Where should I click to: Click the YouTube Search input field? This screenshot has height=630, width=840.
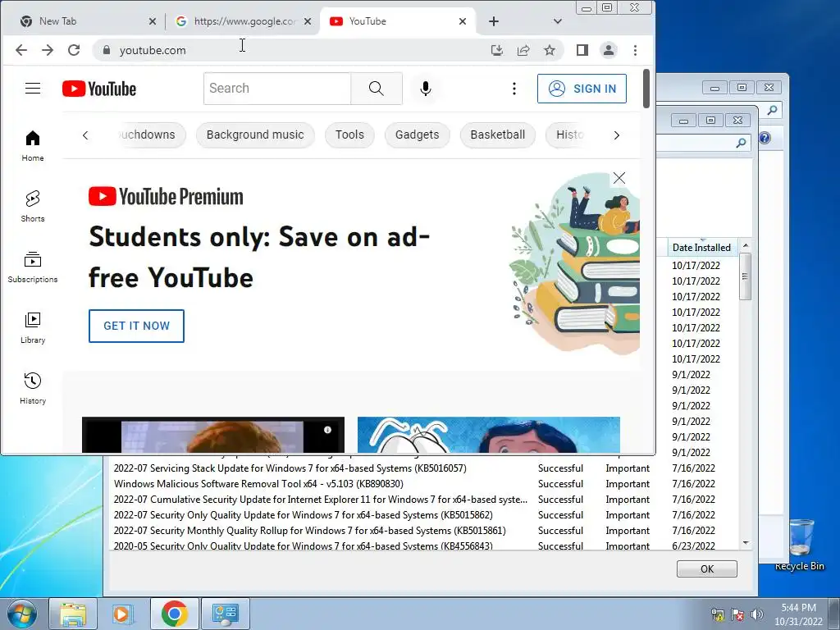pos(277,89)
